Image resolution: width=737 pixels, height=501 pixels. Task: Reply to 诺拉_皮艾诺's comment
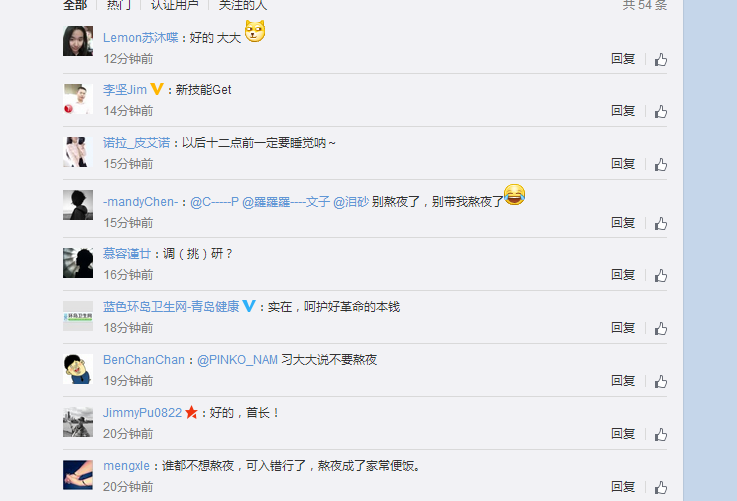(x=623, y=164)
